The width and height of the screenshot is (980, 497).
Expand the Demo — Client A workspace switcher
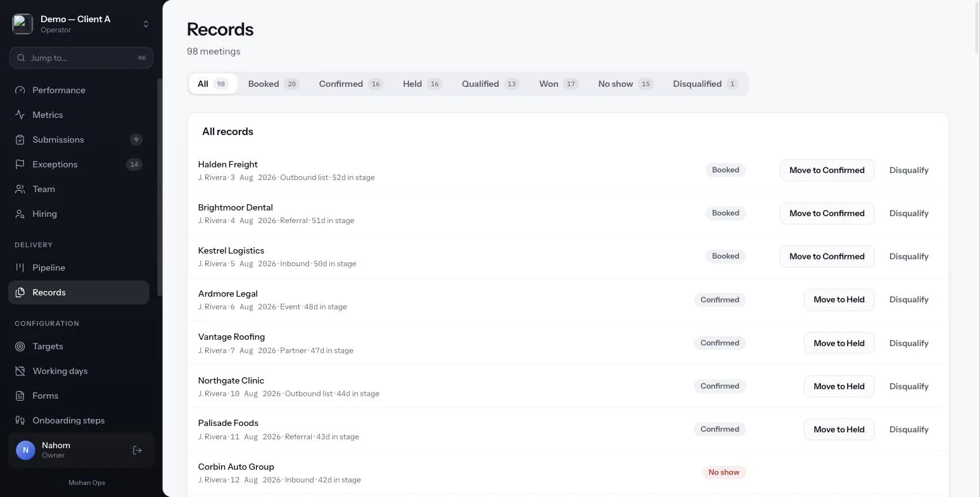coord(81,24)
